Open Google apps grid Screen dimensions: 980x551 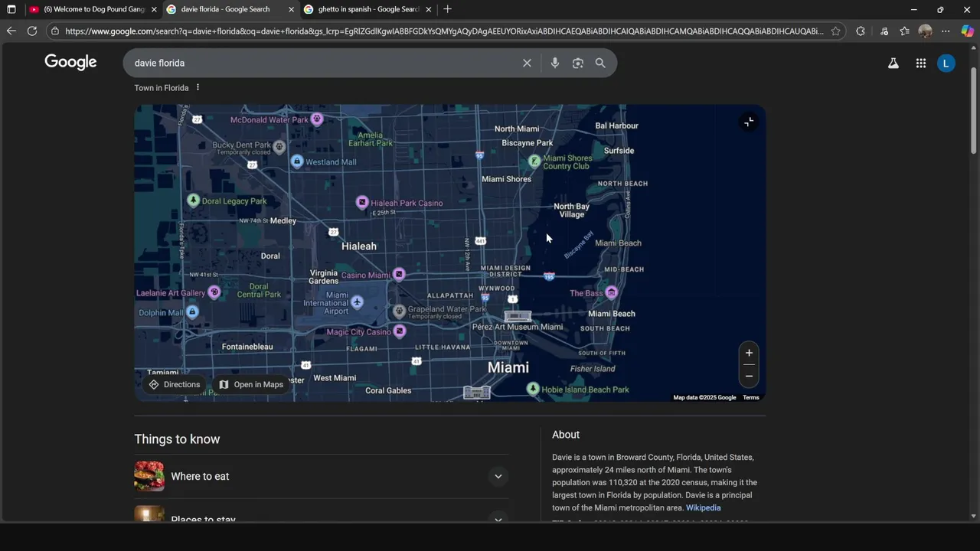[921, 64]
